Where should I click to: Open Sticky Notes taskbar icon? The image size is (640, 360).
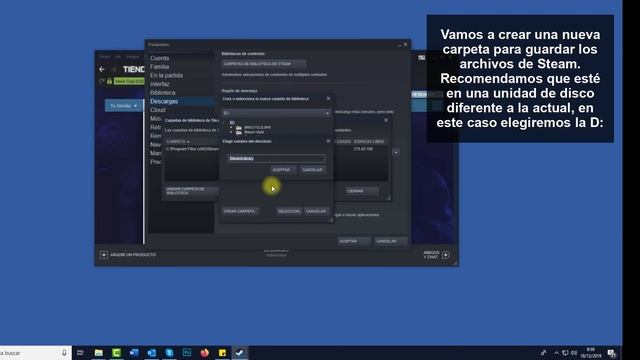222,353
